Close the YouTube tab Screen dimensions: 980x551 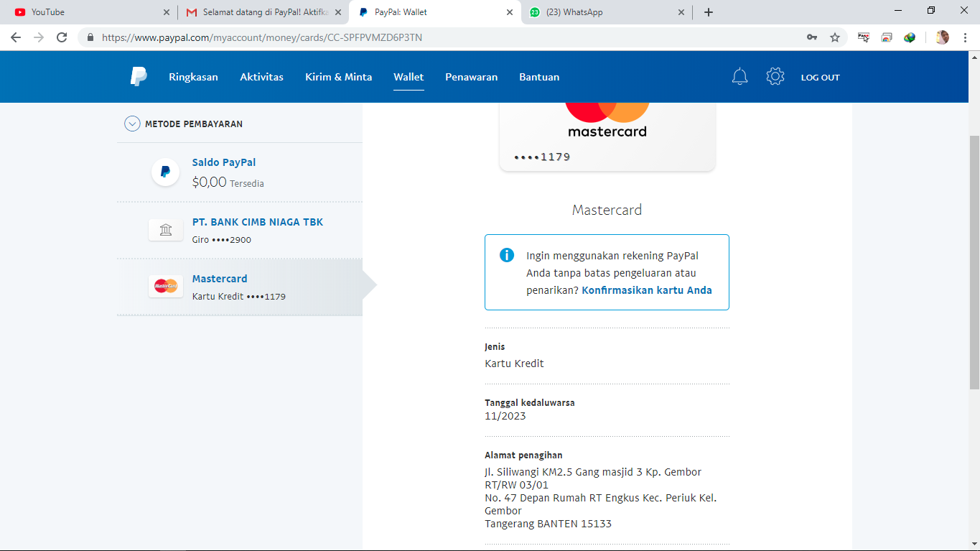[167, 12]
